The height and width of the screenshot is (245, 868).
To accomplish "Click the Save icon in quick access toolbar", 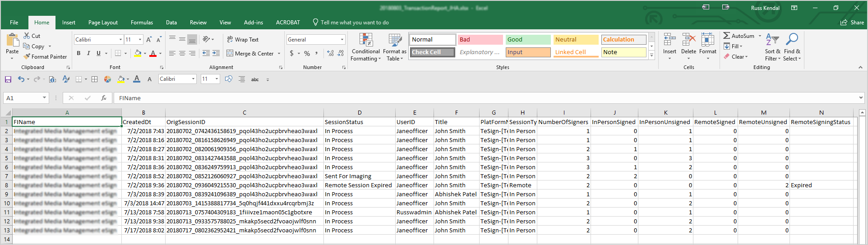I will (8, 79).
